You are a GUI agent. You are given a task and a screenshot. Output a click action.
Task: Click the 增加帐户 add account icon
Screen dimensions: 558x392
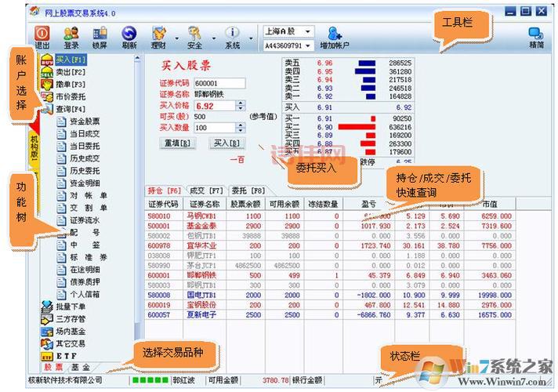[335, 37]
